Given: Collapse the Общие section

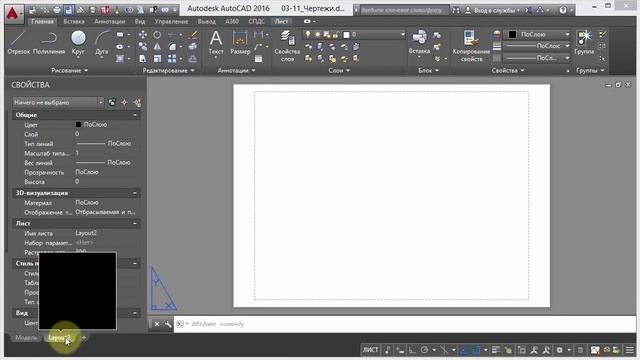Looking at the screenshot, I should 135,115.
